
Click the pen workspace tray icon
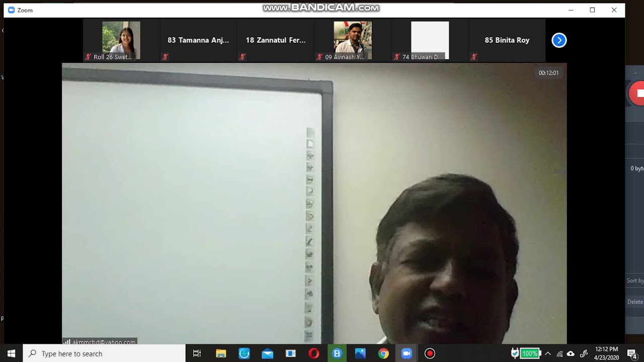584,353
